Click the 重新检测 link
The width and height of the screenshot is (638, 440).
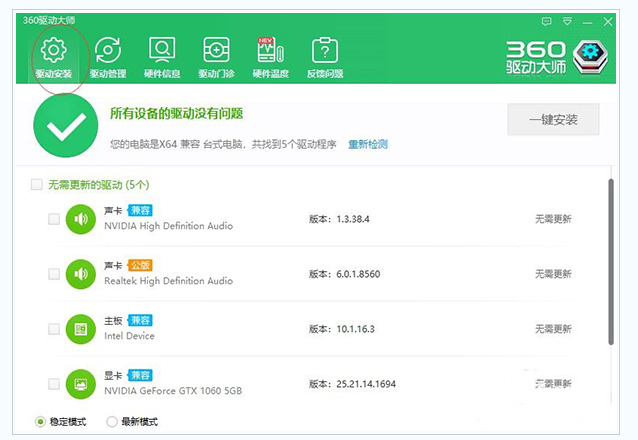point(367,144)
